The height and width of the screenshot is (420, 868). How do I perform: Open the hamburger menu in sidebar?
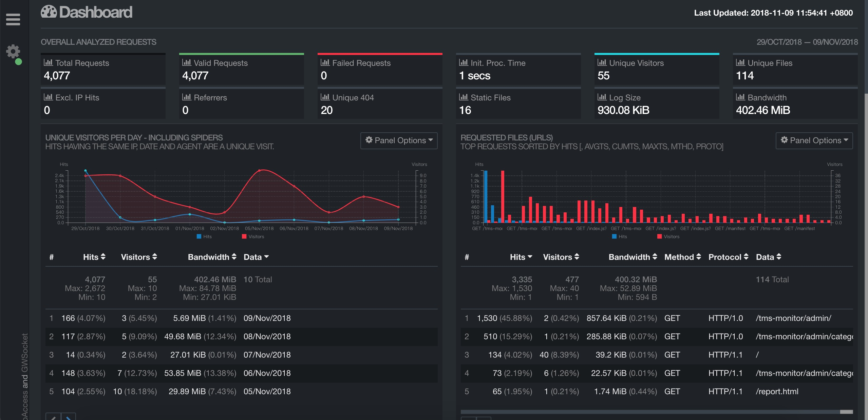click(13, 19)
